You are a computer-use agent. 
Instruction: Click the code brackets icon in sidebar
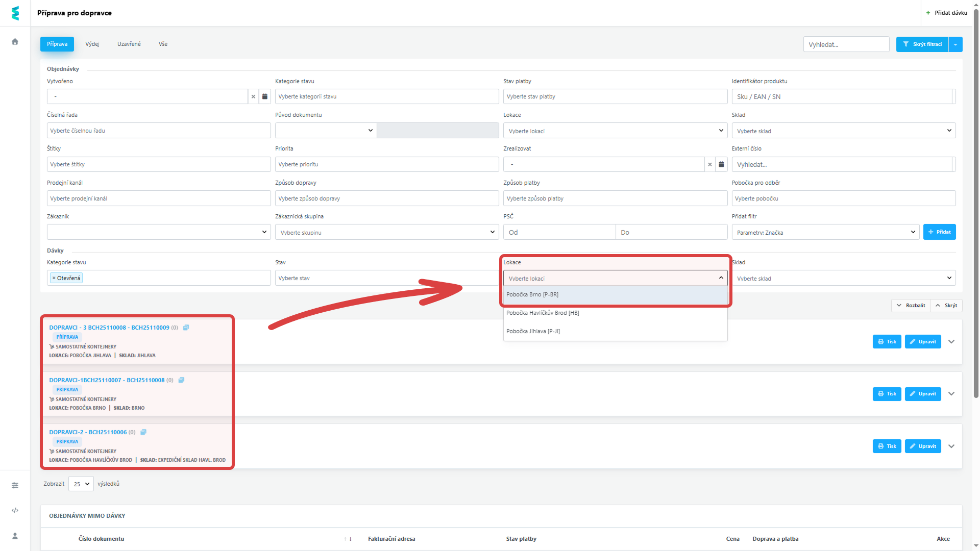click(x=15, y=510)
